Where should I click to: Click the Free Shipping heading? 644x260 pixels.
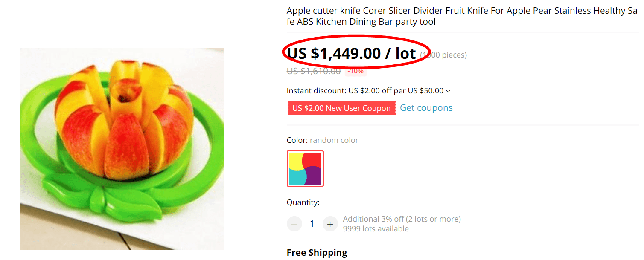click(x=317, y=253)
